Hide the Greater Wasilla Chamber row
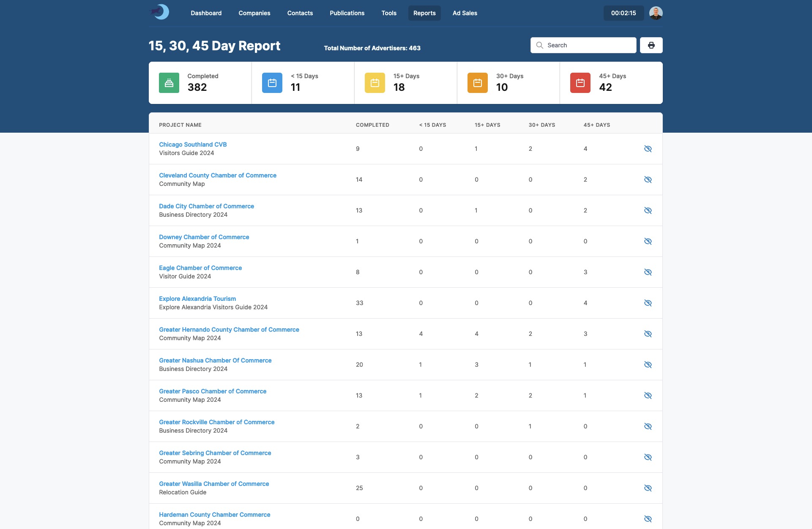 click(x=648, y=488)
